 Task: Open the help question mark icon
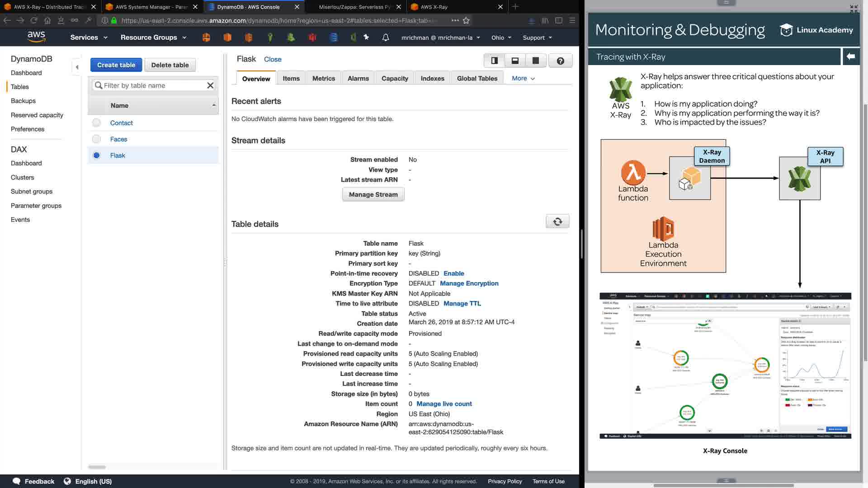(560, 61)
